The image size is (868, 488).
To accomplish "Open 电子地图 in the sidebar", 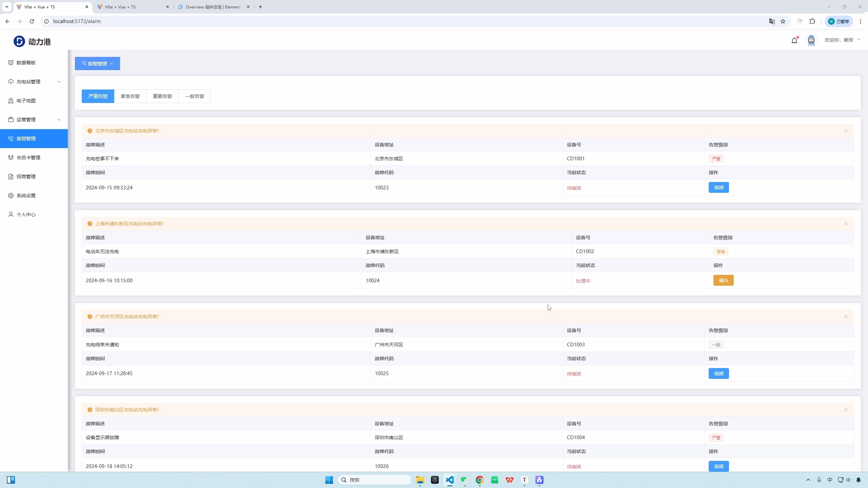I will pyautogui.click(x=26, y=101).
